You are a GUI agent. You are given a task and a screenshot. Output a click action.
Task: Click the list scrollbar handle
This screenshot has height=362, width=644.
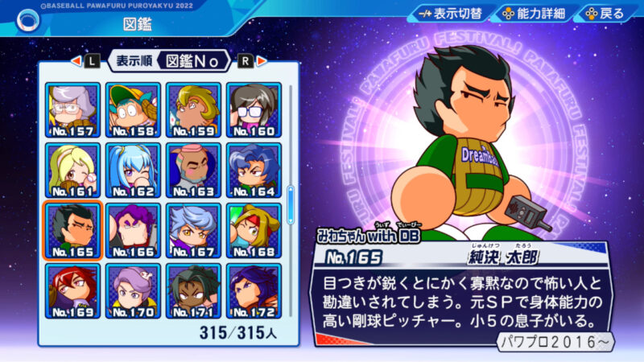[291, 205]
